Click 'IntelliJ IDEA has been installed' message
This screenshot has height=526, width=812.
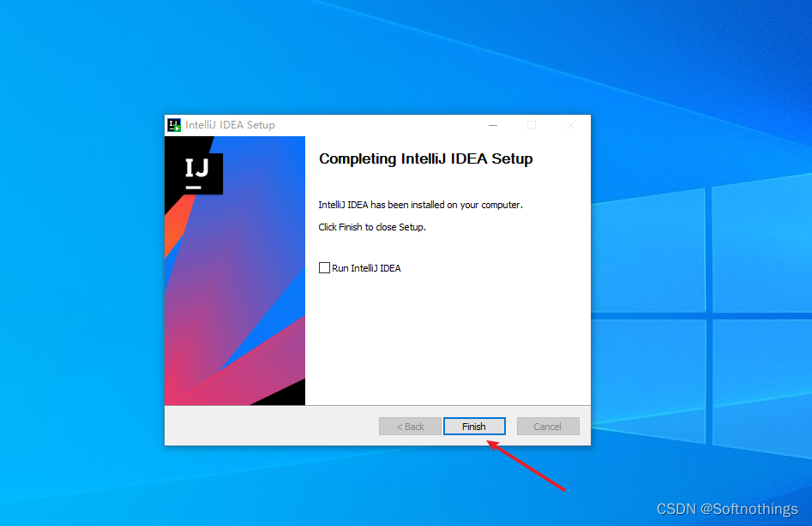[420, 205]
